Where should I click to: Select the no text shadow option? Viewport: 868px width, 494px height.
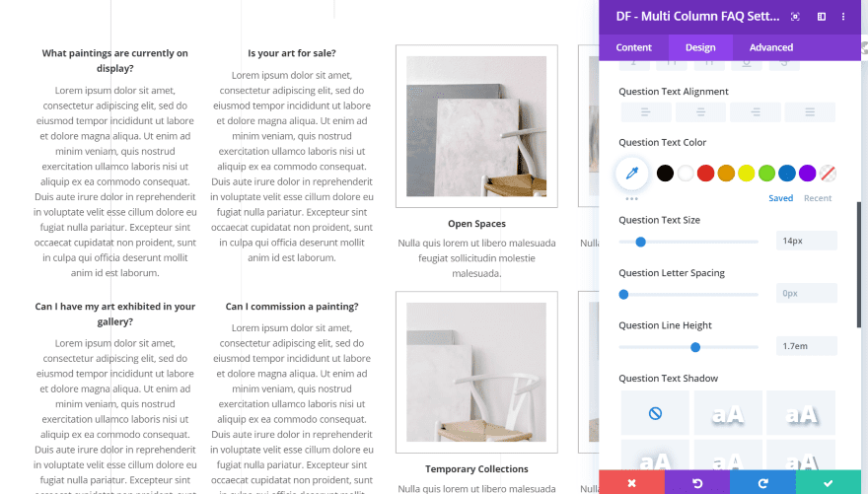[655, 413]
